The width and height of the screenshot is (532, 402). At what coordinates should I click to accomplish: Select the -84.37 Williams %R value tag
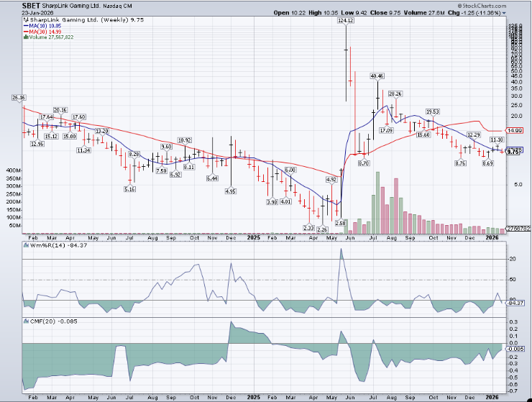click(x=515, y=303)
